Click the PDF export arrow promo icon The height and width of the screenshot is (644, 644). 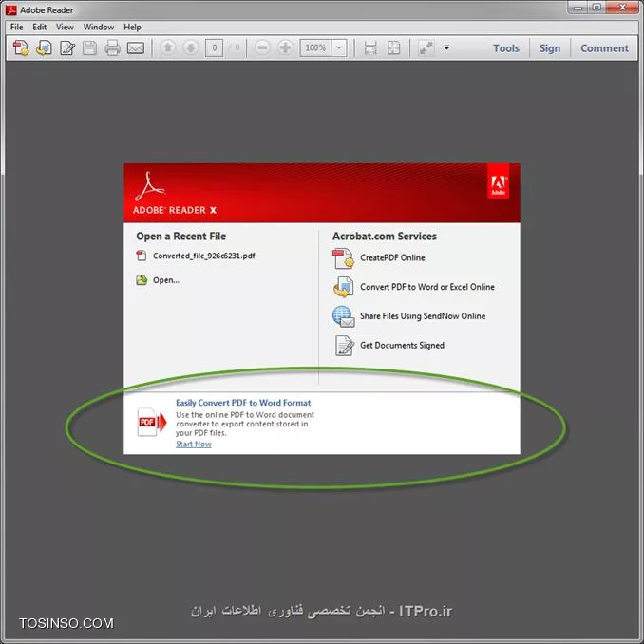pos(152,422)
